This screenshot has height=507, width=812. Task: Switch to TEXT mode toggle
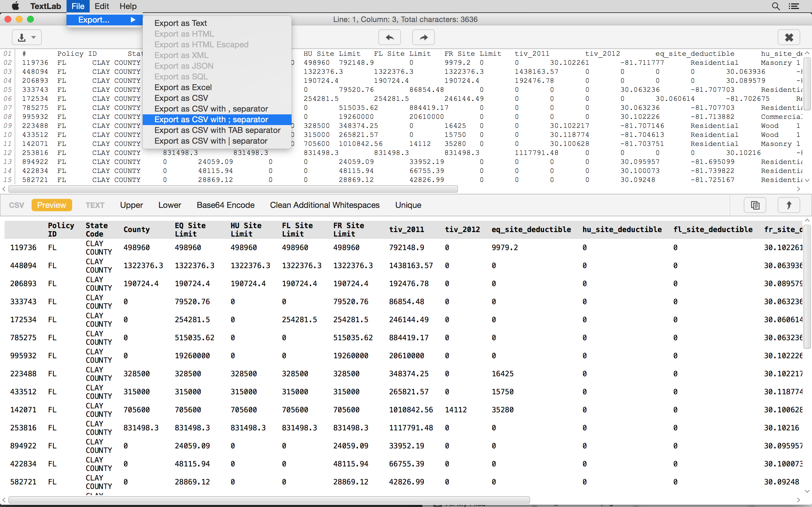95,205
